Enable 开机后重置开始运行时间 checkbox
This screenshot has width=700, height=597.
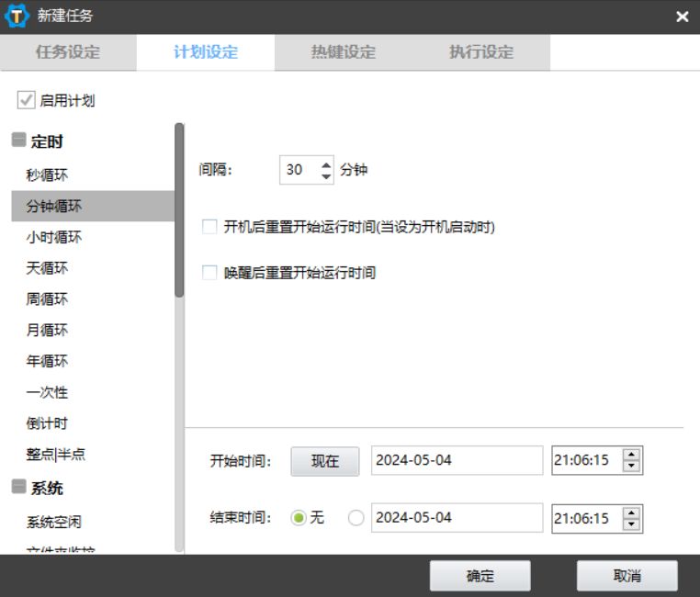click(209, 227)
